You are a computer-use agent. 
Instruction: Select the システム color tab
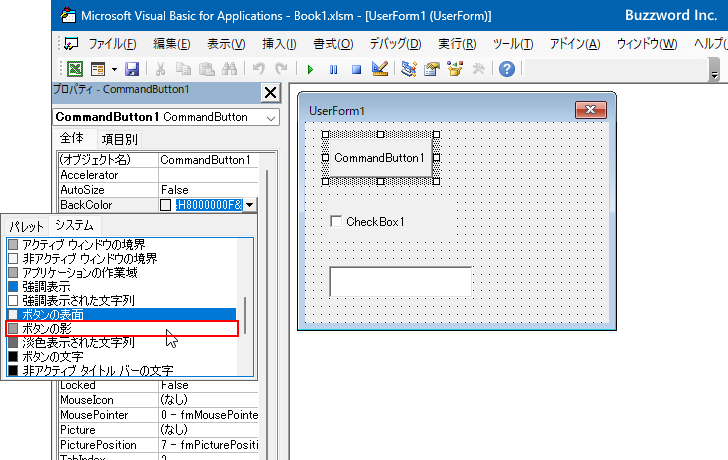(x=74, y=226)
